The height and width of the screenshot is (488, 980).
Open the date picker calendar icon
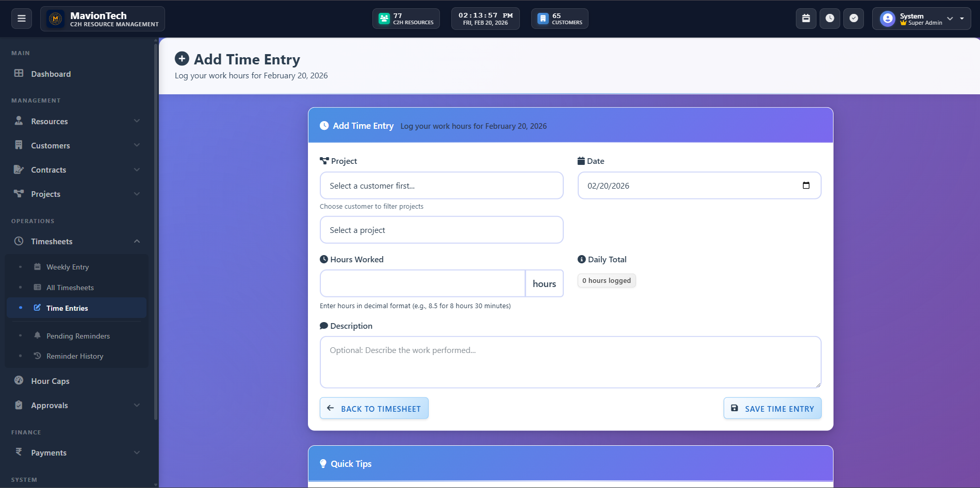[x=806, y=186]
